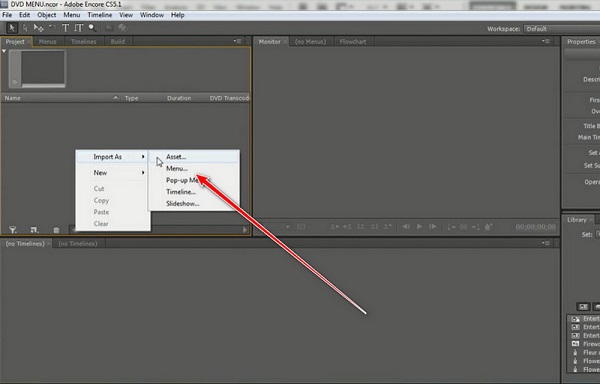Click the Project panel scrollbar right arrow
The image size is (600, 384).
coord(245,230)
